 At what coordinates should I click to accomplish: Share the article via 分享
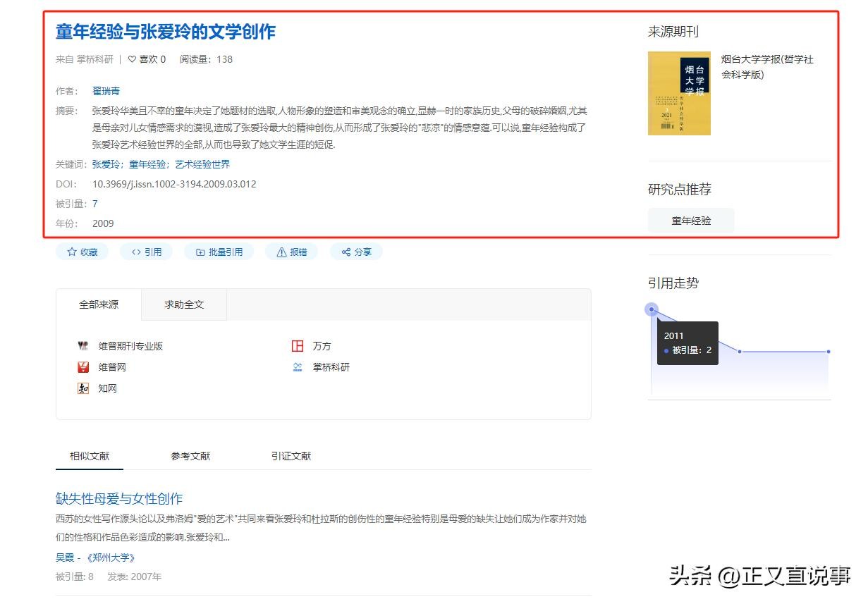tap(356, 252)
